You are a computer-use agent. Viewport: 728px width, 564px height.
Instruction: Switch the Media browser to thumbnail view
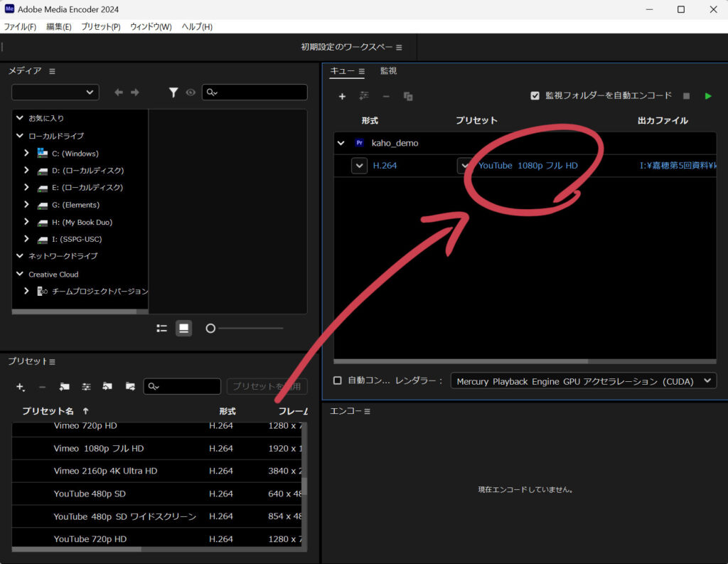(183, 328)
